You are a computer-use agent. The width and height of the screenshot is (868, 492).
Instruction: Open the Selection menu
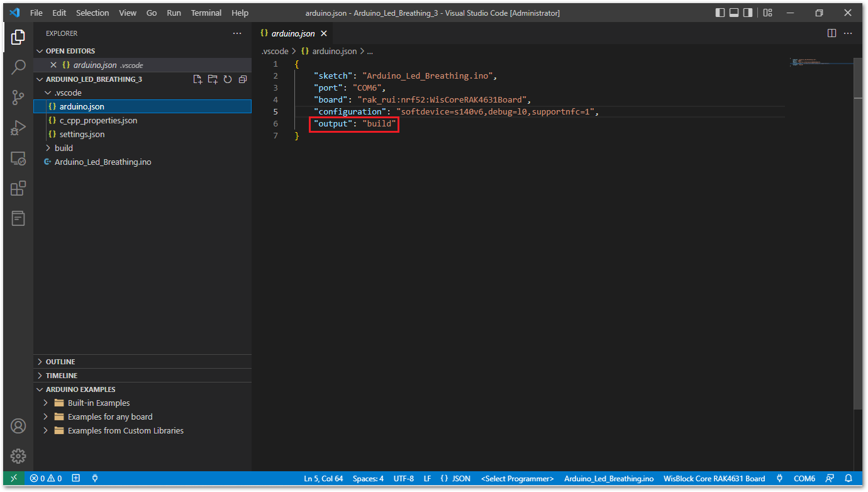(x=92, y=13)
